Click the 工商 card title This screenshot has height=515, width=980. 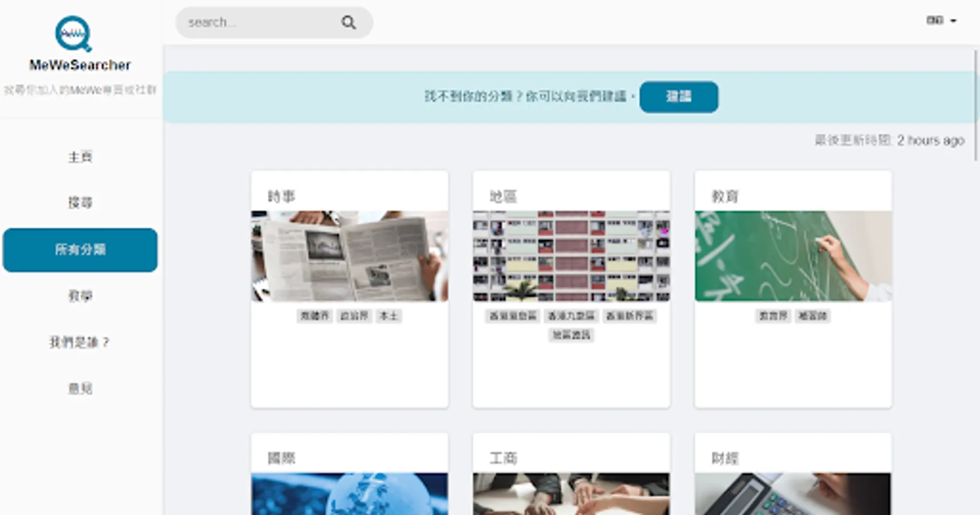click(503, 458)
